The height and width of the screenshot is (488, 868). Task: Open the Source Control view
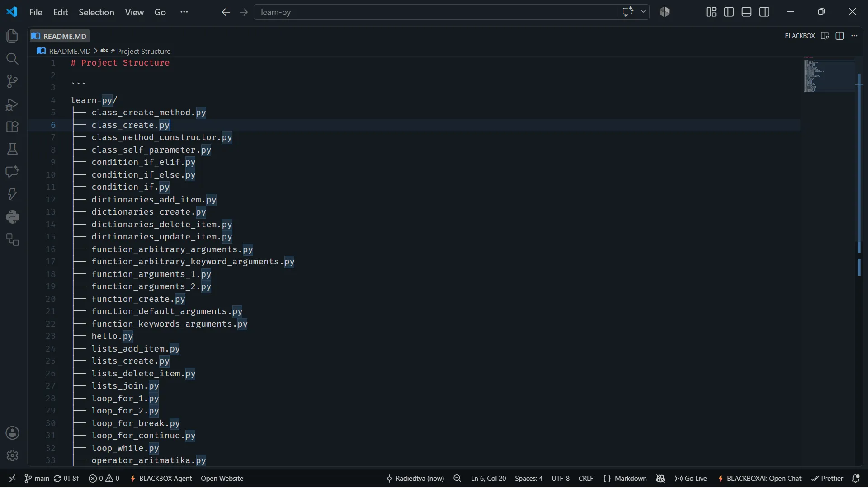[x=12, y=81]
